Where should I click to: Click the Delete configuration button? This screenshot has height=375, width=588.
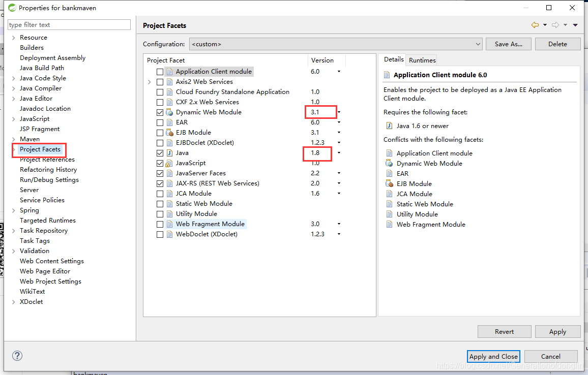tap(557, 44)
